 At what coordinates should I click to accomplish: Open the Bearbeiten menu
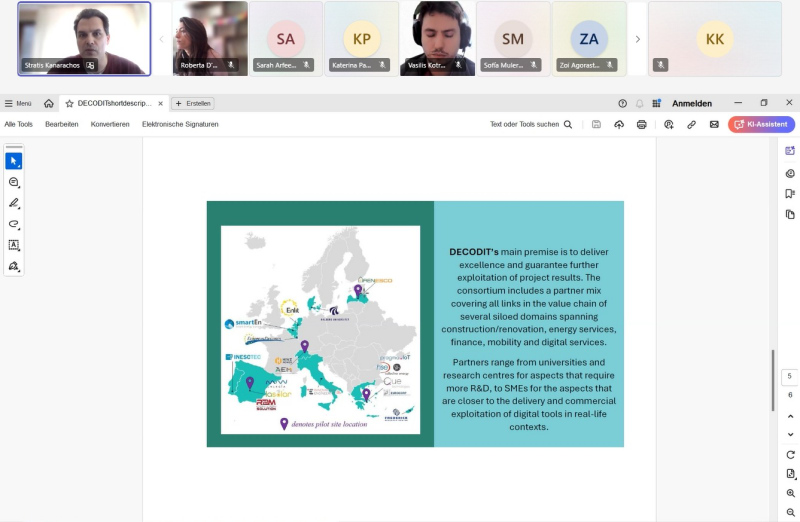click(x=62, y=124)
